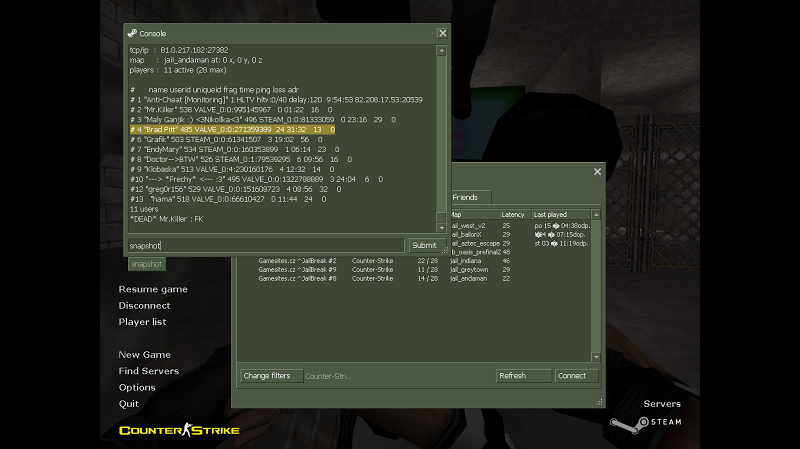The image size is (800, 449).
Task: Refresh the server list
Action: [523, 376]
